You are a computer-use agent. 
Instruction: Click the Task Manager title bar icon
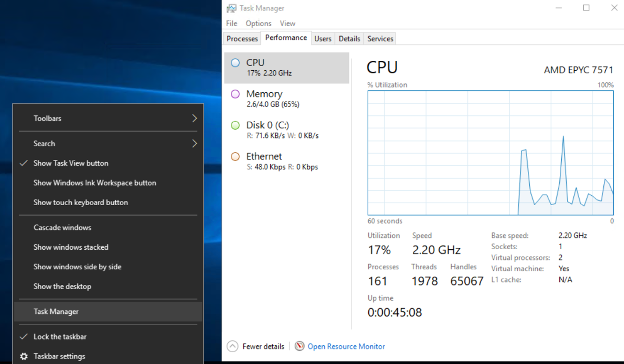pyautogui.click(x=231, y=8)
